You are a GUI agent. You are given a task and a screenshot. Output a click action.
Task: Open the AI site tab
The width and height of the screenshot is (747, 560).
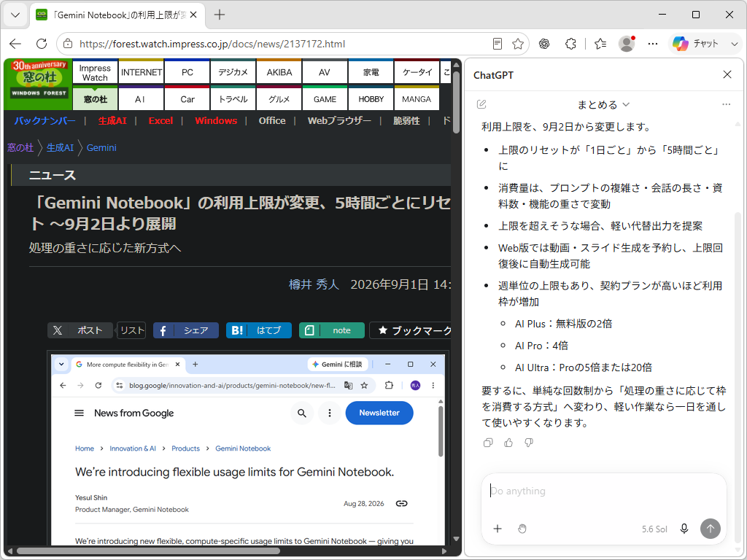pos(141,99)
